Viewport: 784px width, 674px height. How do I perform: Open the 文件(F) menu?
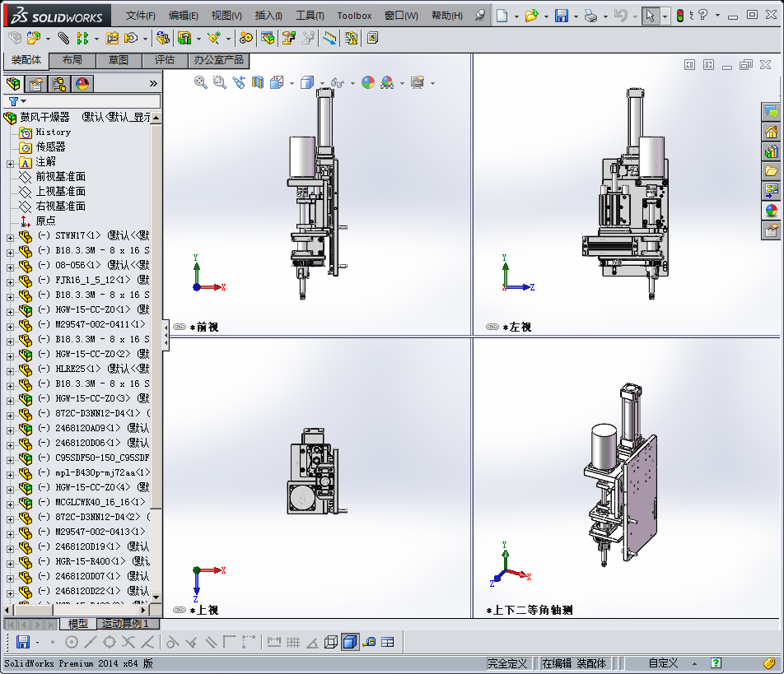[x=141, y=16]
